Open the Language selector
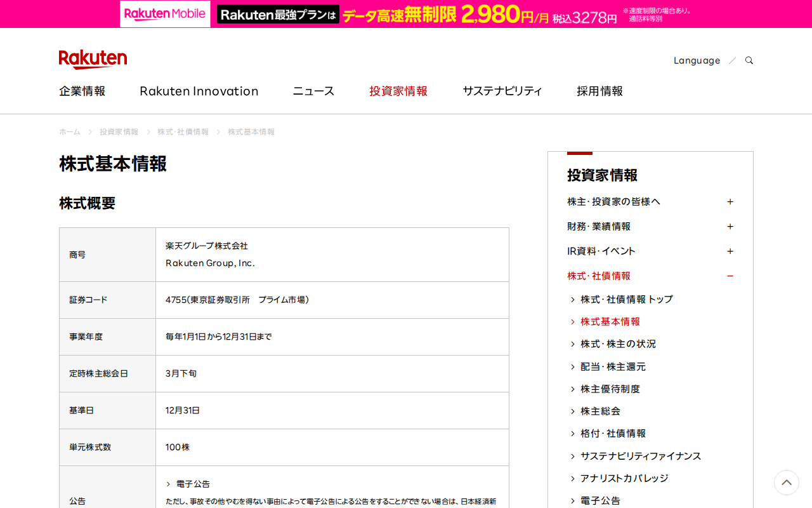This screenshot has width=812, height=508. pyautogui.click(x=697, y=60)
